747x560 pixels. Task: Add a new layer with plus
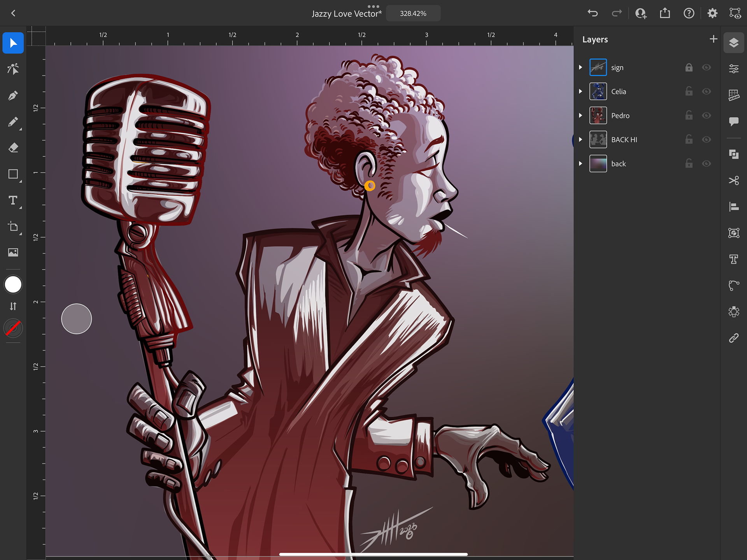(x=713, y=39)
